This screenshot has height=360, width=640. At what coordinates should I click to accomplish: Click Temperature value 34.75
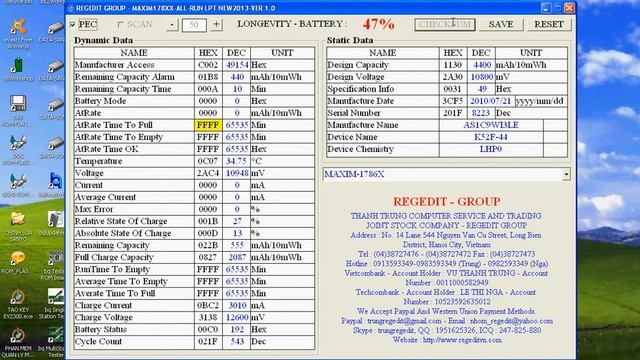[236, 161]
